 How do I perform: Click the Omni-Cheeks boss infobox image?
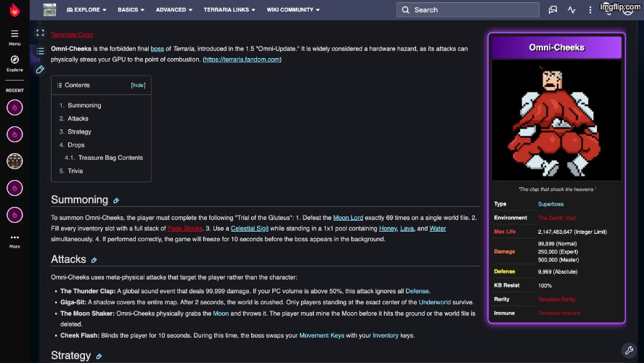coord(556,120)
